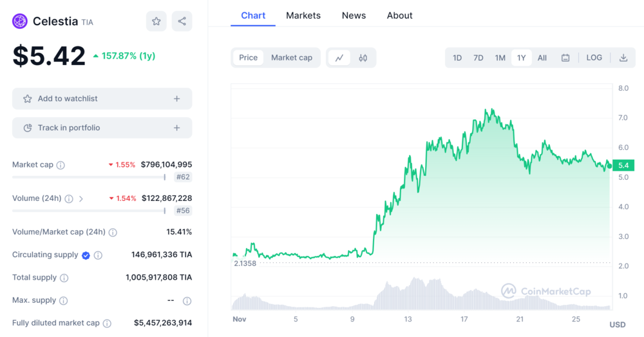This screenshot has width=644, height=337.
Task: Download chart data icon
Action: (x=623, y=58)
